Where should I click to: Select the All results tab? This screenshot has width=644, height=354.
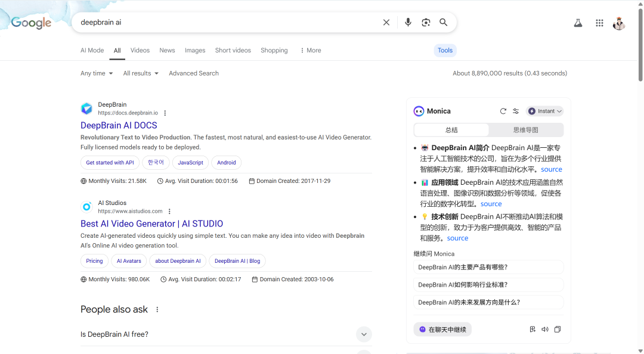(x=117, y=51)
